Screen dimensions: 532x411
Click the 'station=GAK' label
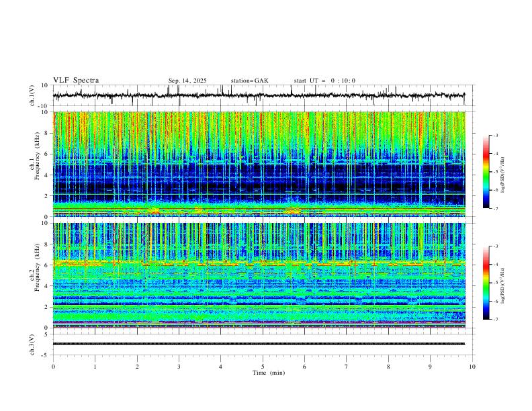pyautogui.click(x=249, y=81)
